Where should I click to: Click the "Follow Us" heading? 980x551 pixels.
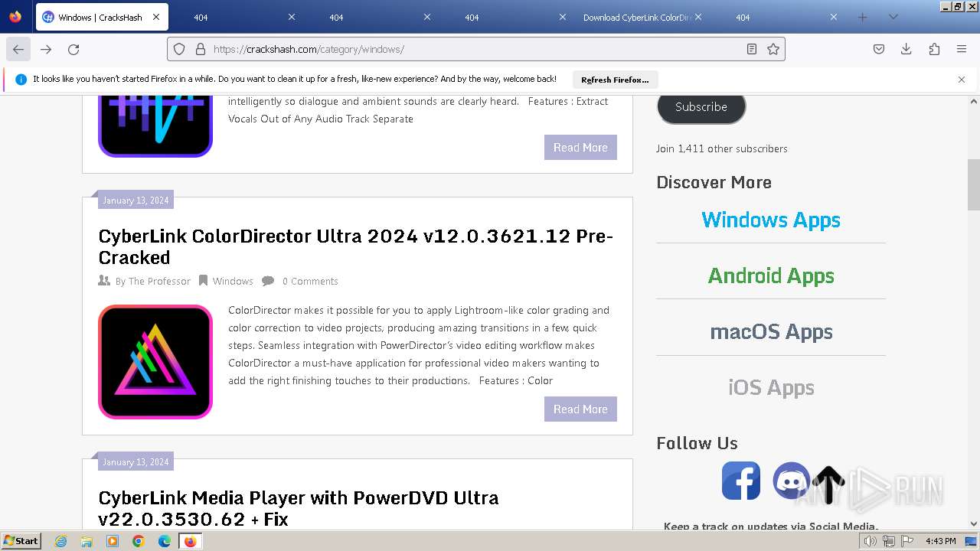(697, 443)
